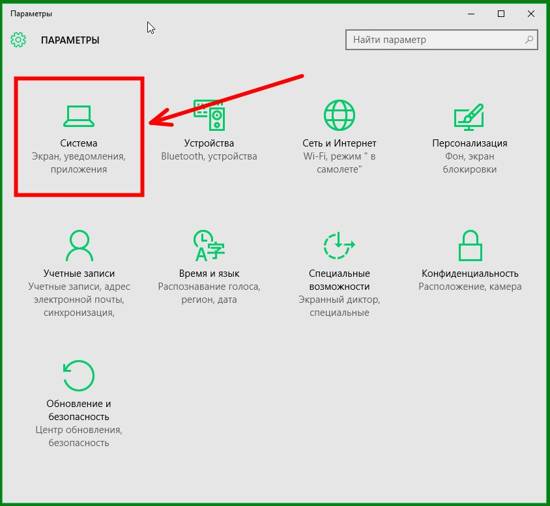The width and height of the screenshot is (550, 506).
Task: Click the Персонализация text label
Action: [x=470, y=143]
